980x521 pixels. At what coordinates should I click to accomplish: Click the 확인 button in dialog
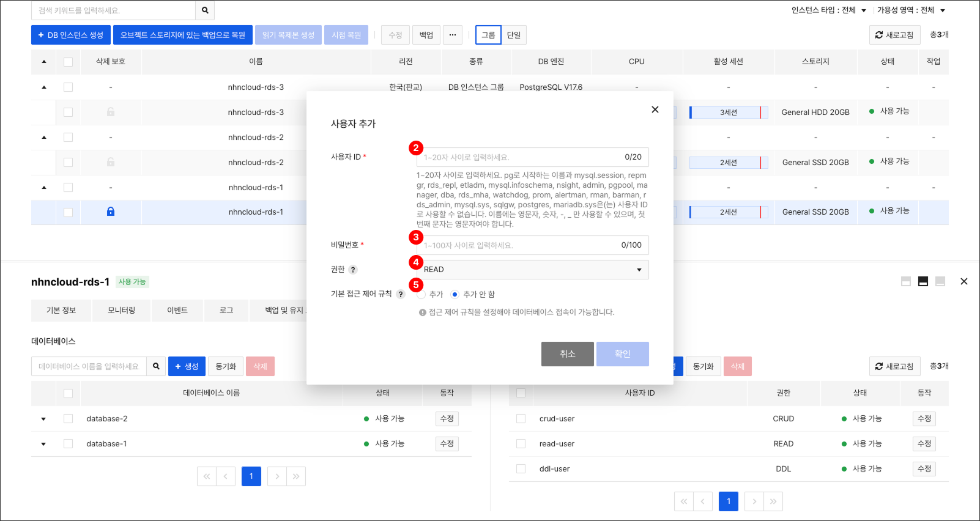[x=623, y=354]
